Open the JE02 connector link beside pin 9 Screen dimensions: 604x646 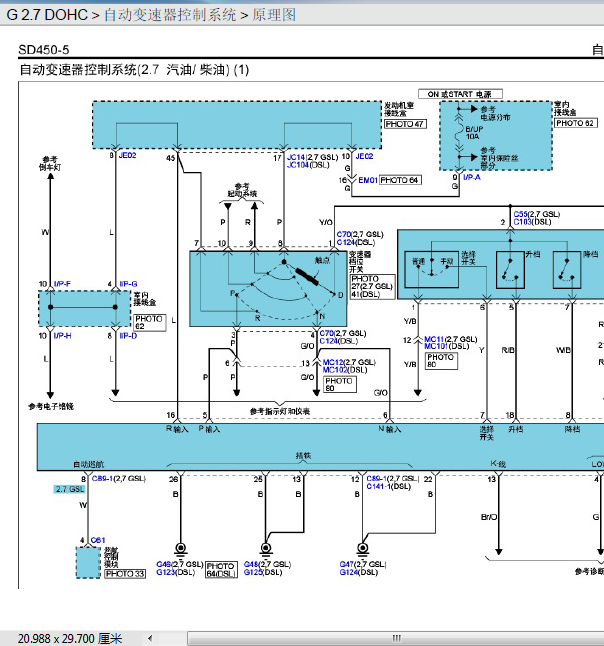coord(127,155)
